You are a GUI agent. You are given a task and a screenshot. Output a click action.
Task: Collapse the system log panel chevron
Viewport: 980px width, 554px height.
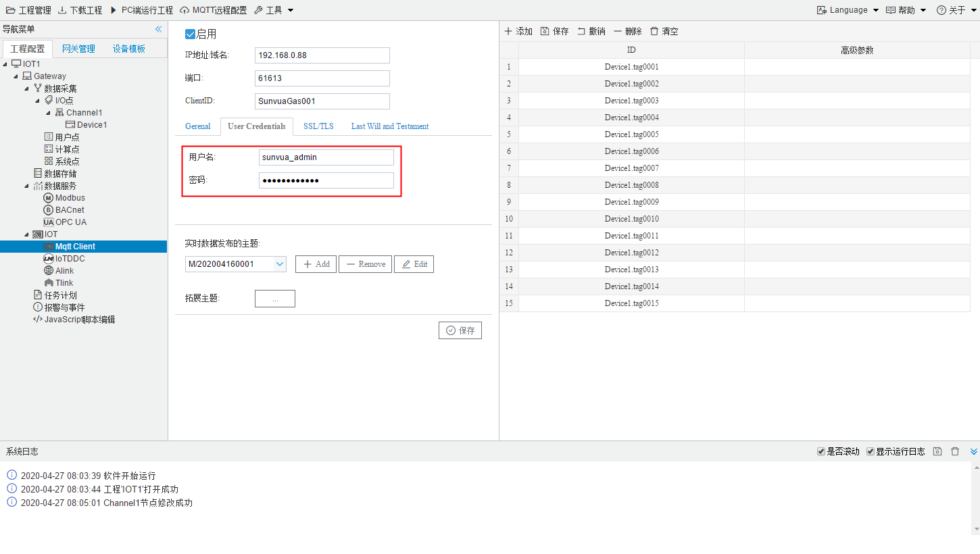pos(974,451)
